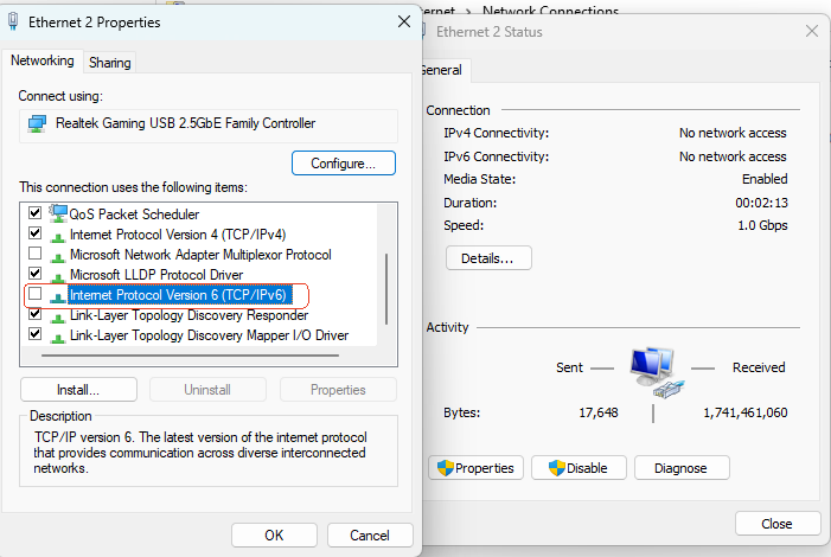Click the Ethernet 2 Properties title icon

[x=13, y=21]
